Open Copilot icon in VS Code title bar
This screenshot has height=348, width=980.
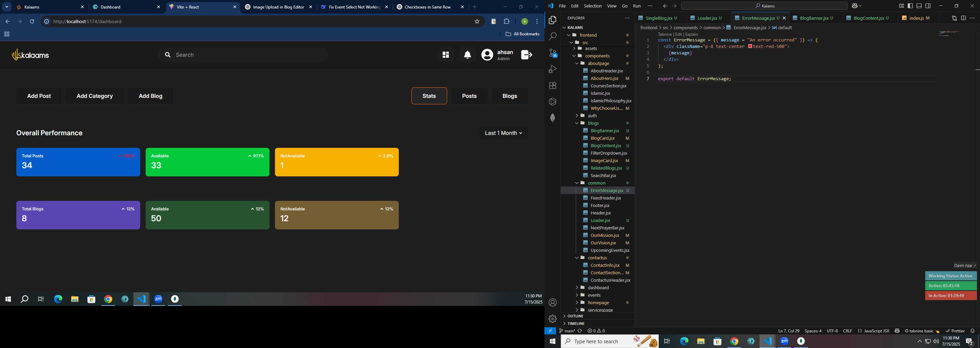[855, 6]
